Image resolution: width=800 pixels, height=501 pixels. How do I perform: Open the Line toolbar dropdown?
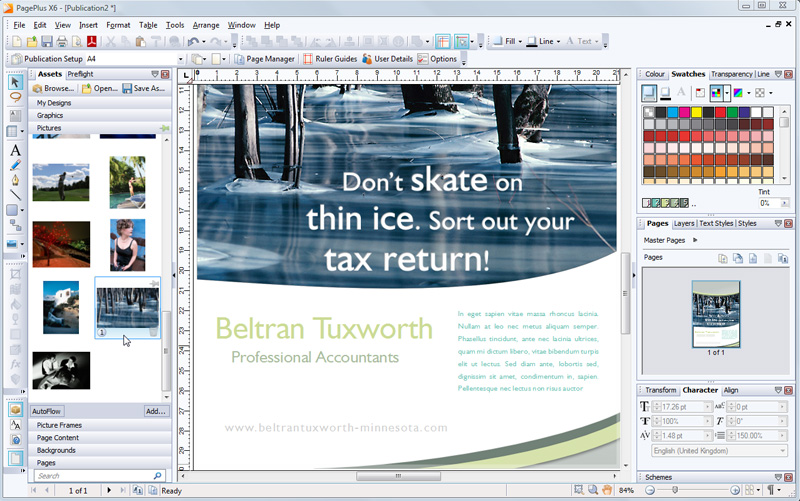click(x=558, y=42)
